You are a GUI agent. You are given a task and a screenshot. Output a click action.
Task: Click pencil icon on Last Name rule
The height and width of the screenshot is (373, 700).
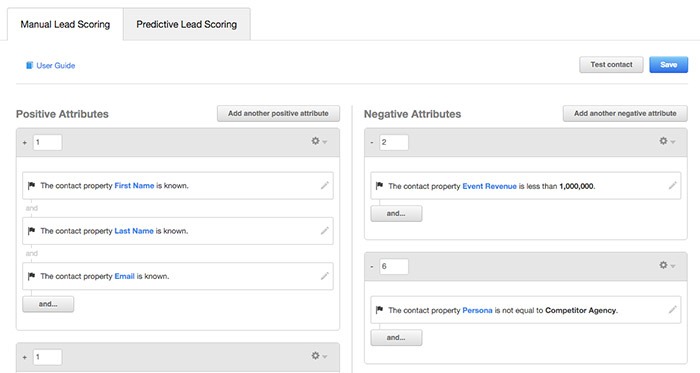click(325, 231)
